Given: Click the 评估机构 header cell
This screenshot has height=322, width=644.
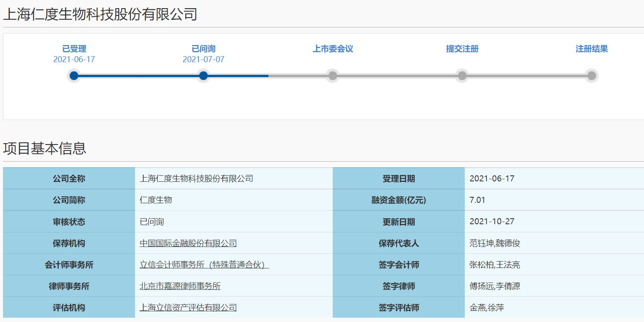Looking at the screenshot, I should 69,307.
